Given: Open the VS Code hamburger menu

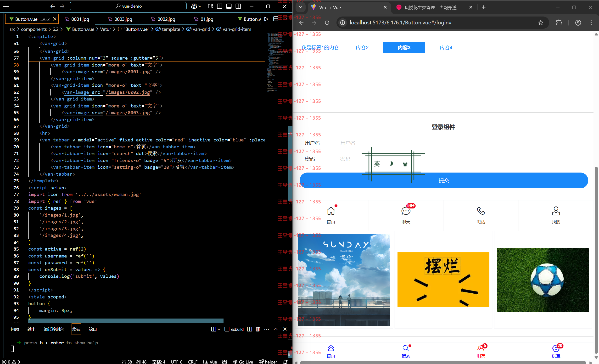Looking at the screenshot, I should pos(6,6).
